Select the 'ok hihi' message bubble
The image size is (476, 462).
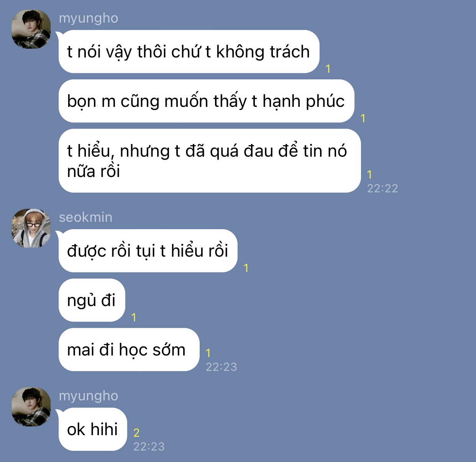(93, 429)
